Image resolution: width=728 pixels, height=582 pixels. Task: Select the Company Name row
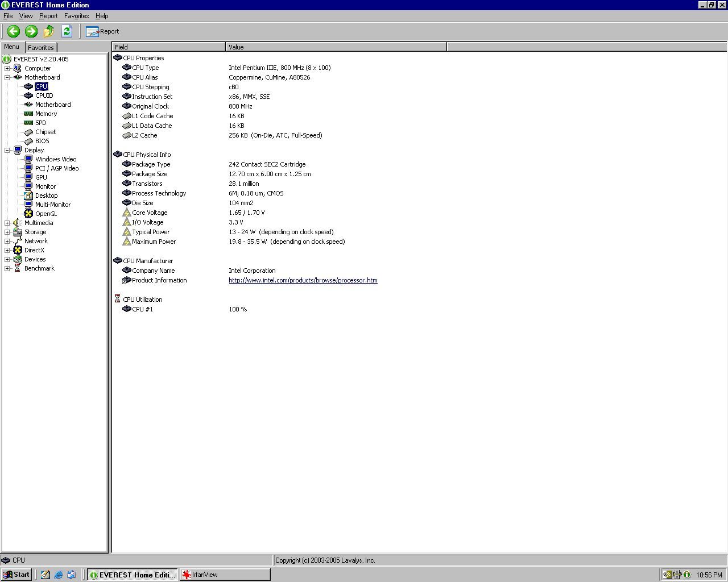419,271
